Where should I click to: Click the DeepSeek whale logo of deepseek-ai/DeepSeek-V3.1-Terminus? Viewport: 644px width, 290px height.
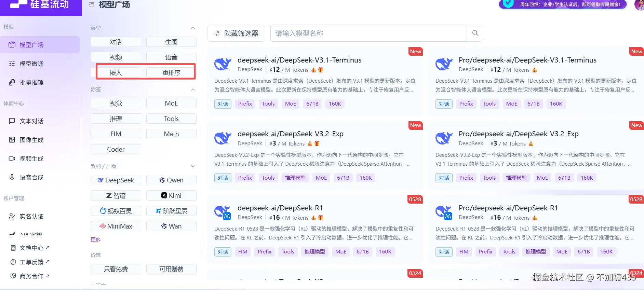click(x=223, y=64)
